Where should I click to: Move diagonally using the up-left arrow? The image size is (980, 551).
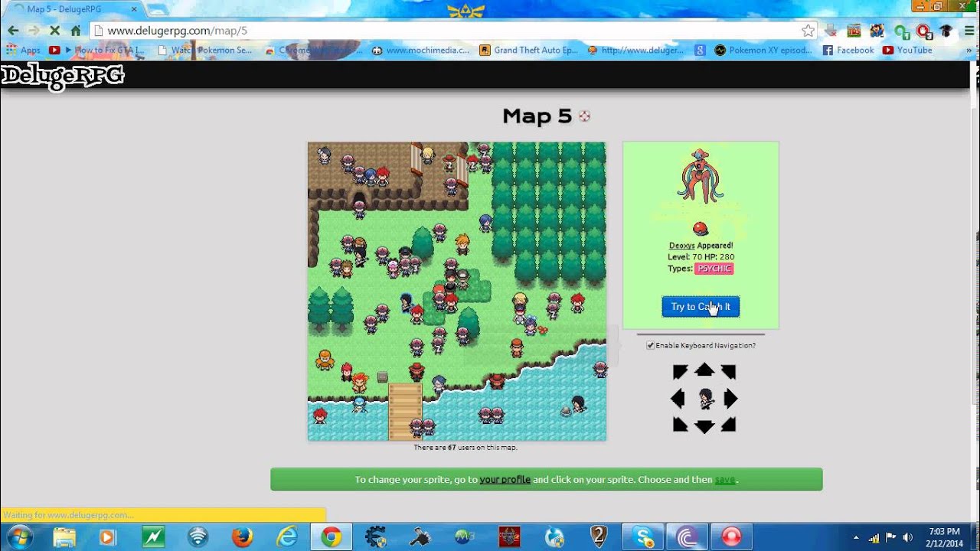(x=680, y=372)
